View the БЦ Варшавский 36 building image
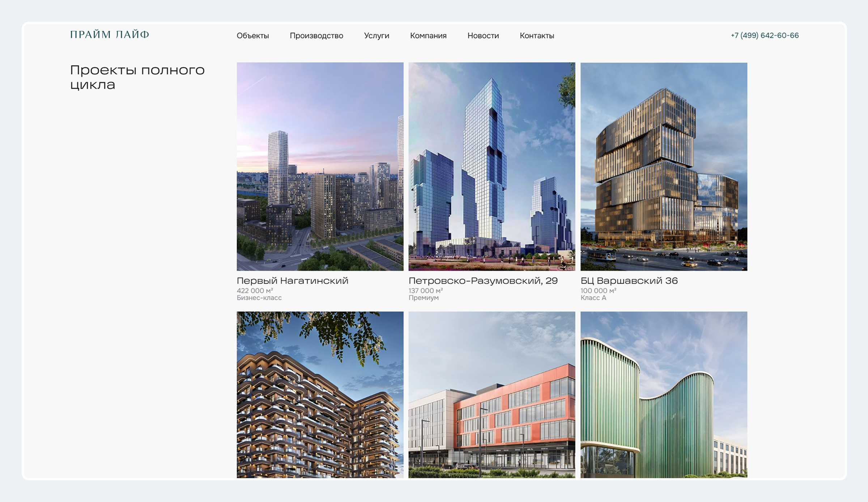This screenshot has width=868, height=502. coord(664,166)
